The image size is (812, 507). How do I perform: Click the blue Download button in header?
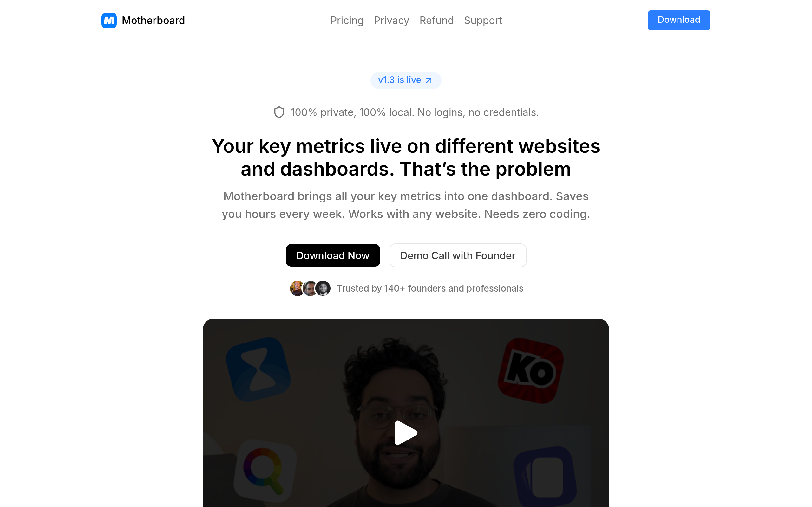pyautogui.click(x=679, y=20)
